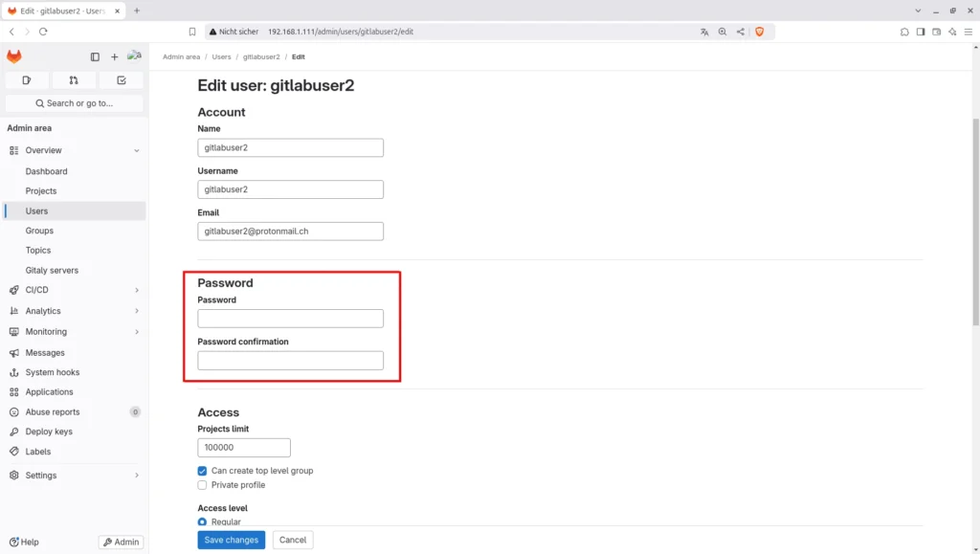
Task: Select the Regular access level radio
Action: (x=202, y=521)
